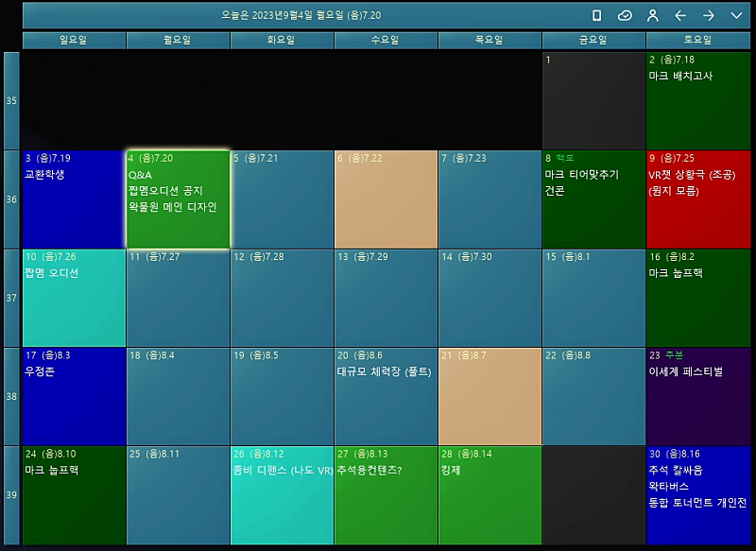Viewport: 756px width, 551px height.
Task: Click the mobile device icon in header
Action: tap(596, 16)
